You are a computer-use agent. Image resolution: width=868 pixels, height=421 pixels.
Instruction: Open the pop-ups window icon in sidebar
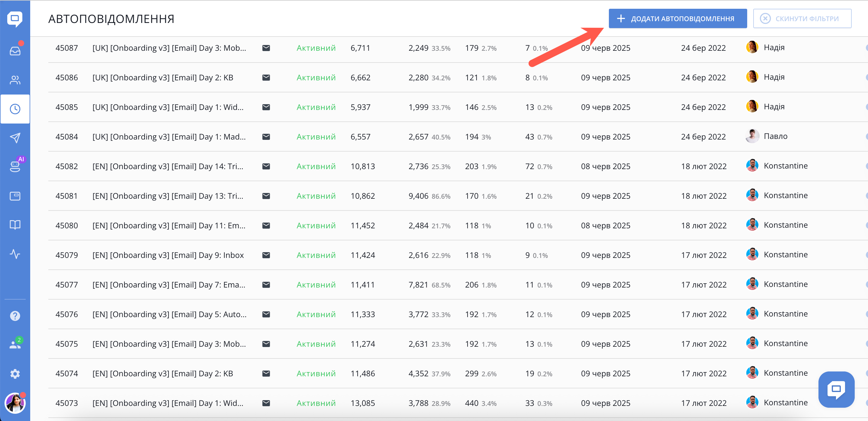(x=15, y=196)
